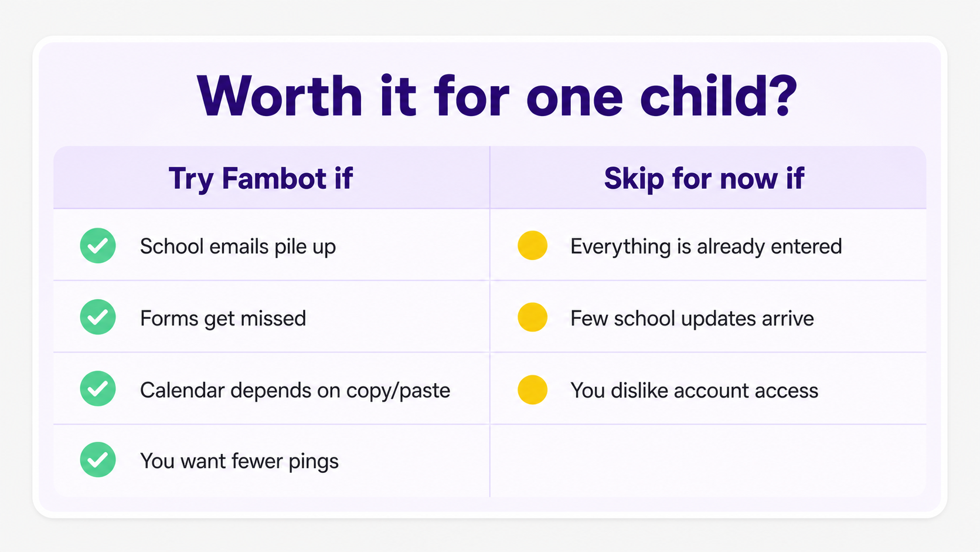Click the You dislike account access text
Screen dimensions: 980x552
click(695, 391)
